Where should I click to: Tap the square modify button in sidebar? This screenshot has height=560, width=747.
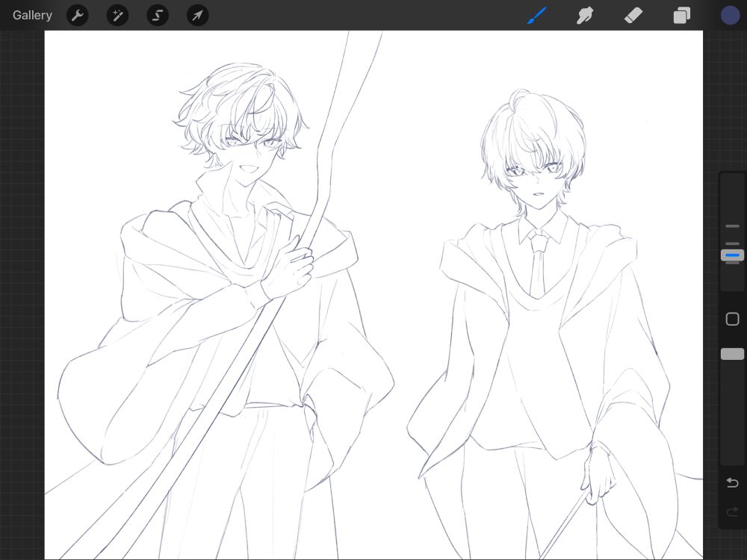(x=732, y=319)
